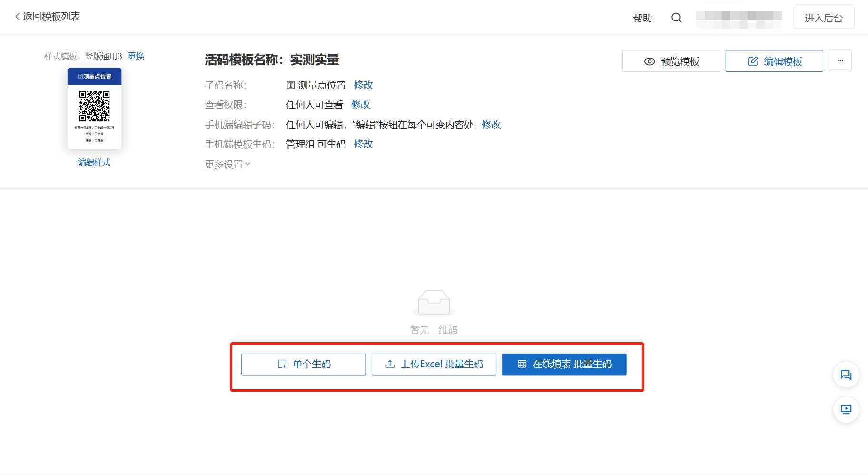Click the upload icon for Excel batch
This screenshot has height=475, width=868.
(390, 364)
